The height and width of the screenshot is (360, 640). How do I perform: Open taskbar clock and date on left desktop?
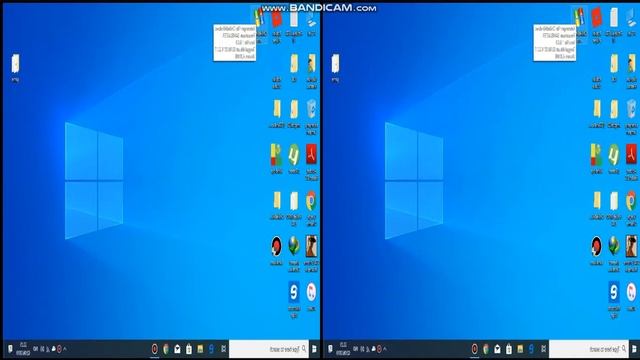[x=23, y=349]
